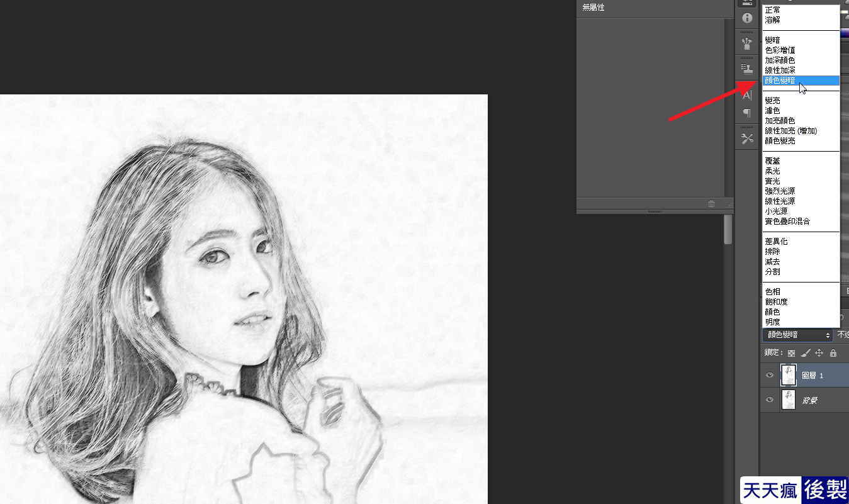
Task: Choose 實光 blend mode
Action: point(801,181)
